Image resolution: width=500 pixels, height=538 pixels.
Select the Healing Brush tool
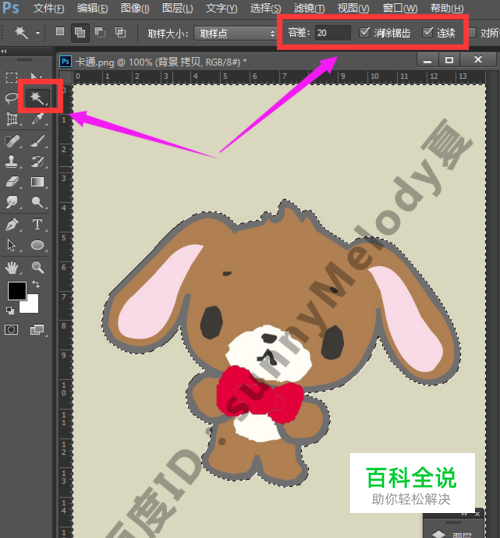(12, 141)
